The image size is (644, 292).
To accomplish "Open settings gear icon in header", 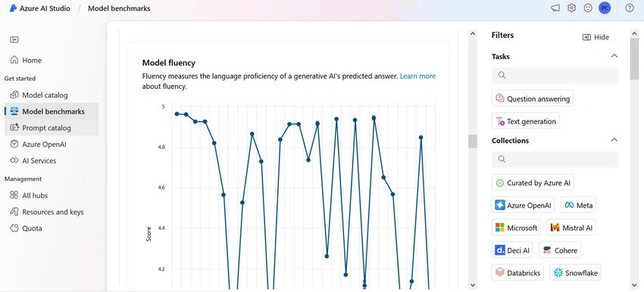I will (571, 8).
